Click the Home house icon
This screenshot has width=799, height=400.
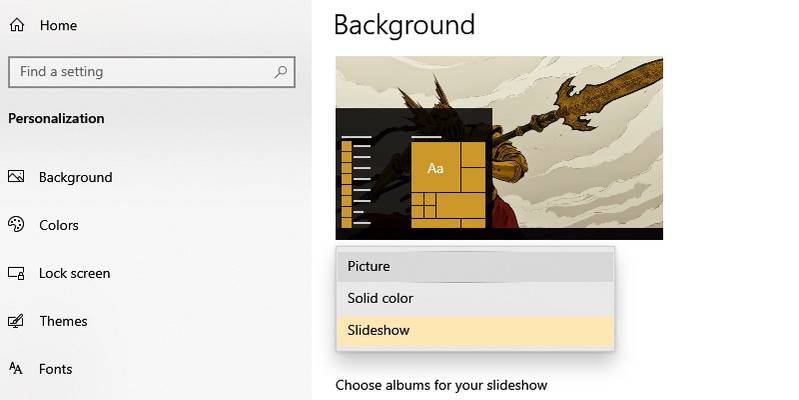click(x=17, y=25)
